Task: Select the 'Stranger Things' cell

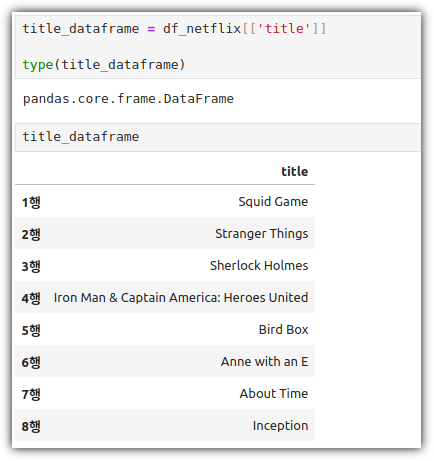Action: [x=262, y=234]
